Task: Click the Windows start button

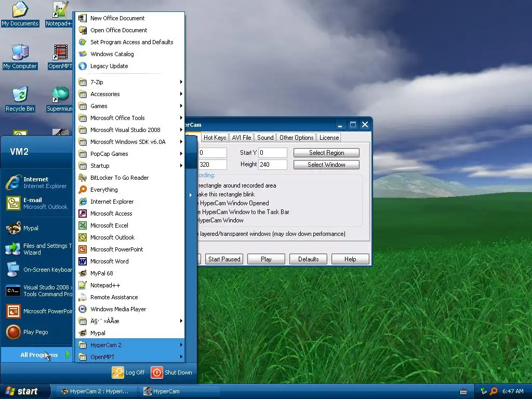Action: (24, 391)
